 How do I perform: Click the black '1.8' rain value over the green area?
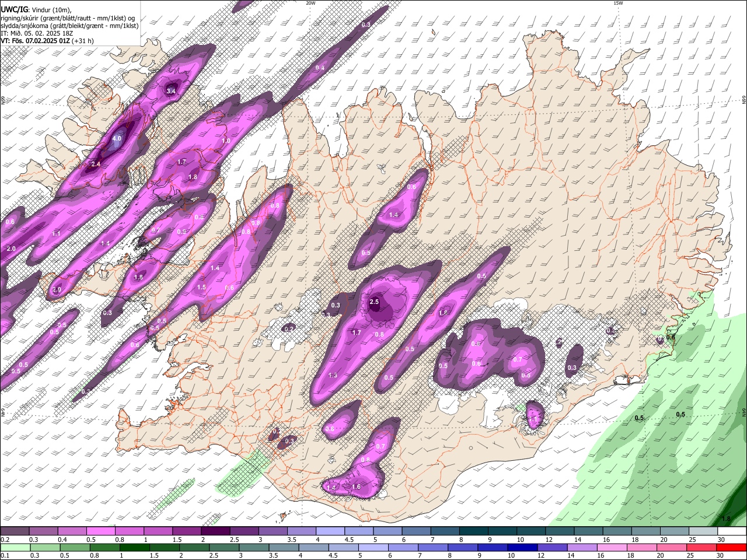tap(726, 519)
